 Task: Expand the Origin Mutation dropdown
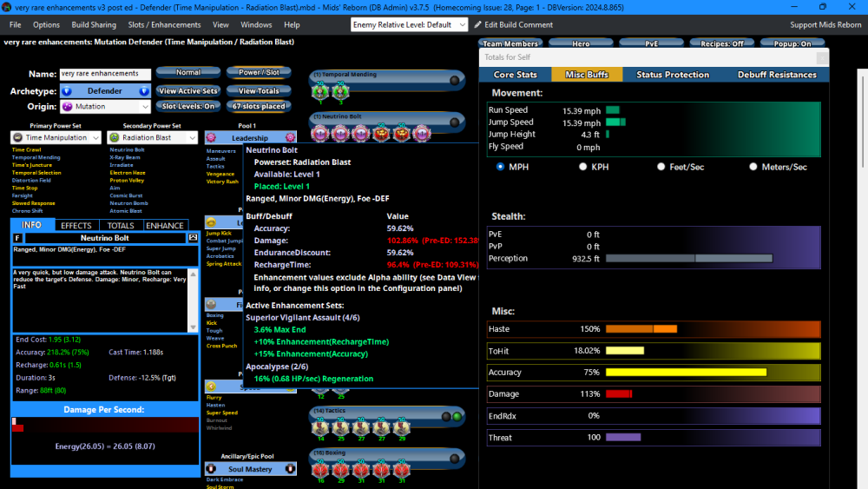(144, 107)
